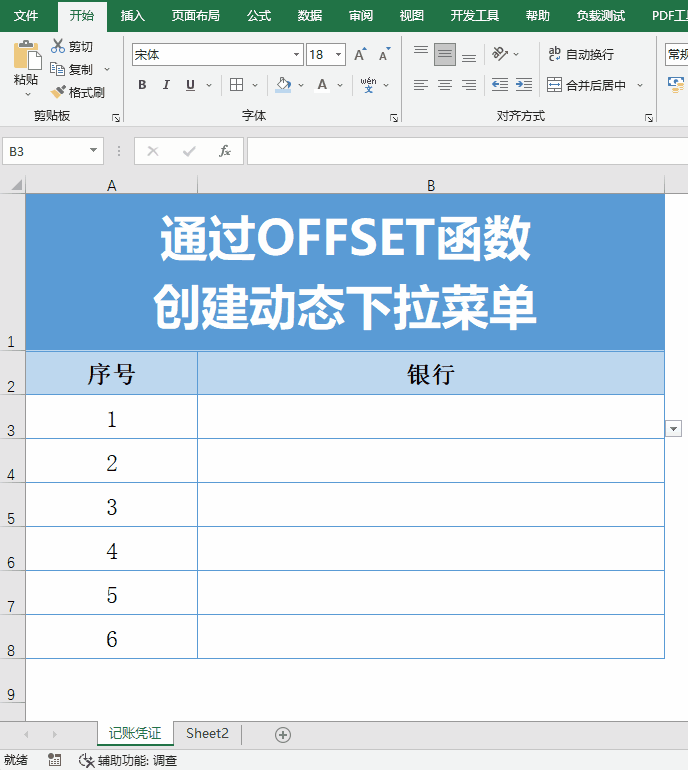The height and width of the screenshot is (770, 688).
Task: Apply cell borders icon
Action: pyautogui.click(x=237, y=85)
